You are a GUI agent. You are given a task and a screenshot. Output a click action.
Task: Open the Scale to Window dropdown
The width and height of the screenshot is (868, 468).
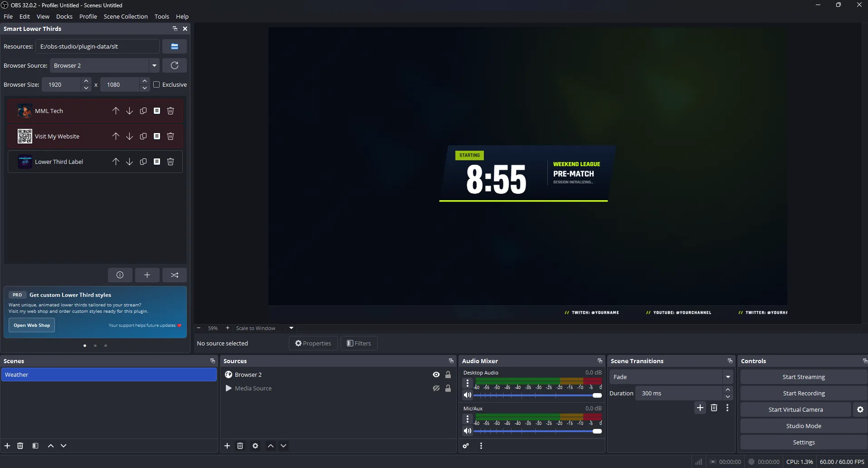click(291, 328)
